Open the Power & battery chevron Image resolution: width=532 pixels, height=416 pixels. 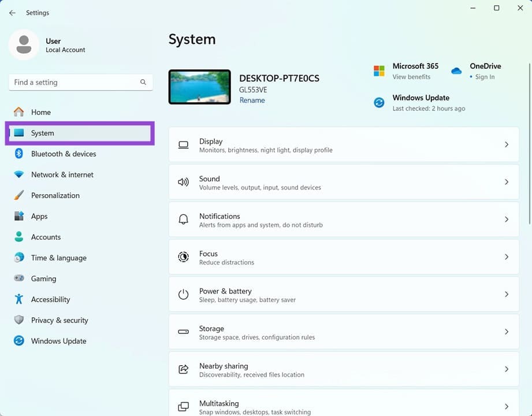507,294
